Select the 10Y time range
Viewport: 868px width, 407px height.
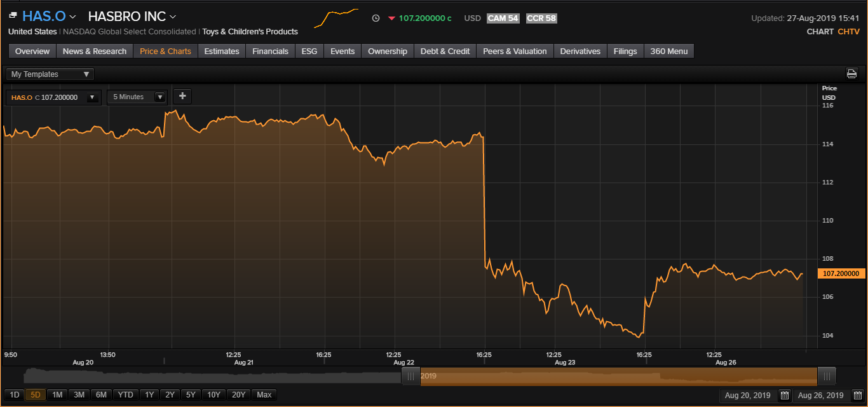(214, 395)
